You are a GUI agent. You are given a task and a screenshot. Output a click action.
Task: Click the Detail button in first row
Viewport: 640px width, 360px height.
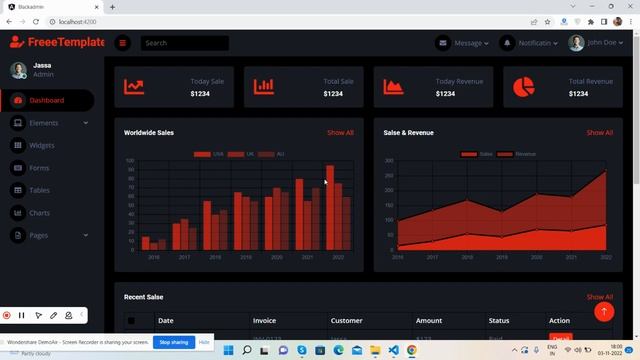click(x=561, y=338)
